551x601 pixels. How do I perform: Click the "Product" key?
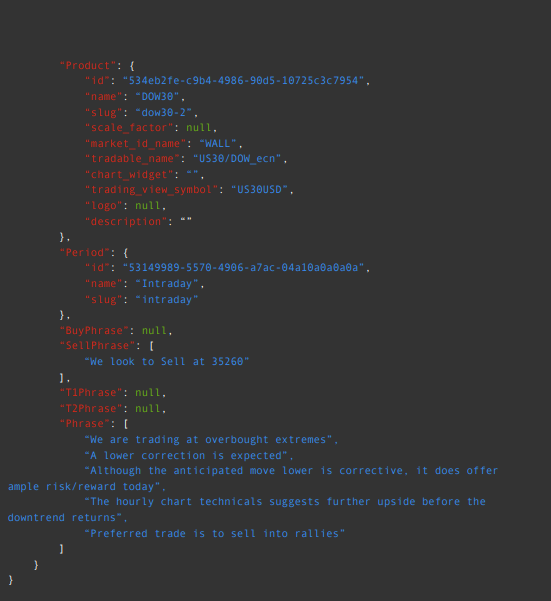click(x=88, y=66)
